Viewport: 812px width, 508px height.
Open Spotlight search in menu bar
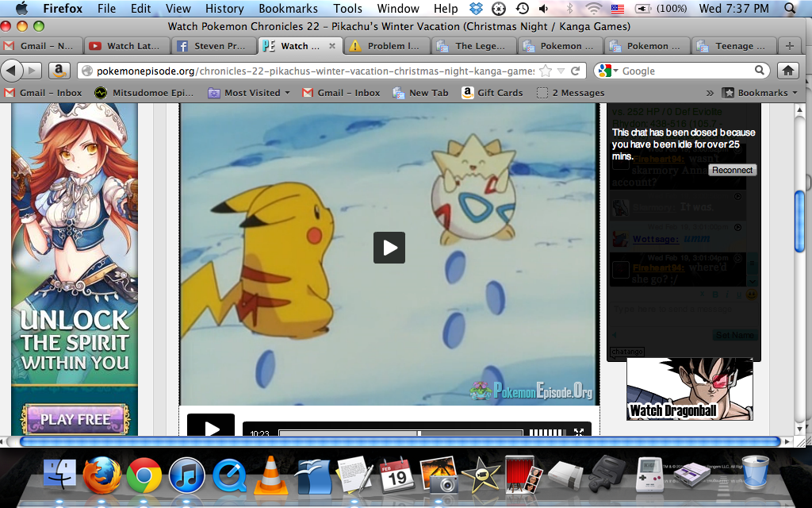click(x=790, y=8)
